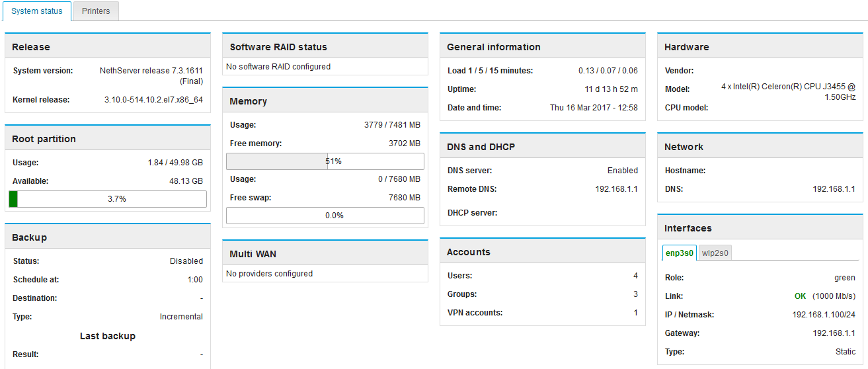The height and width of the screenshot is (369, 868).
Task: Click load average value 0.13 / 0.07 / 0.06
Action: 608,71
